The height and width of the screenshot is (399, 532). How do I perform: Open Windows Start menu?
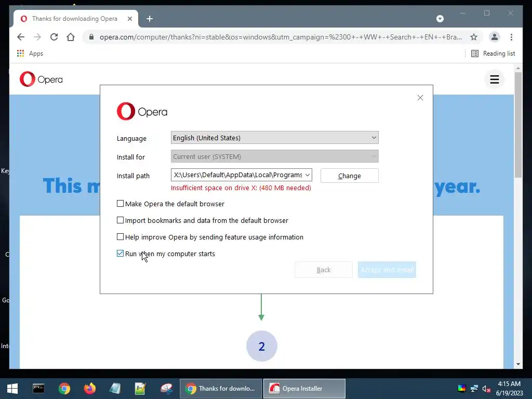[x=12, y=389]
